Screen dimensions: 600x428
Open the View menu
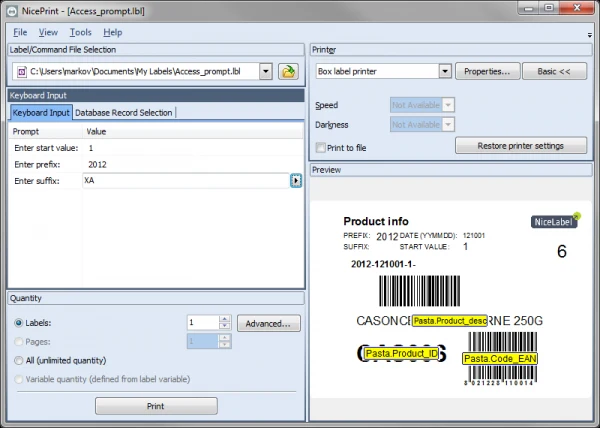(x=48, y=33)
